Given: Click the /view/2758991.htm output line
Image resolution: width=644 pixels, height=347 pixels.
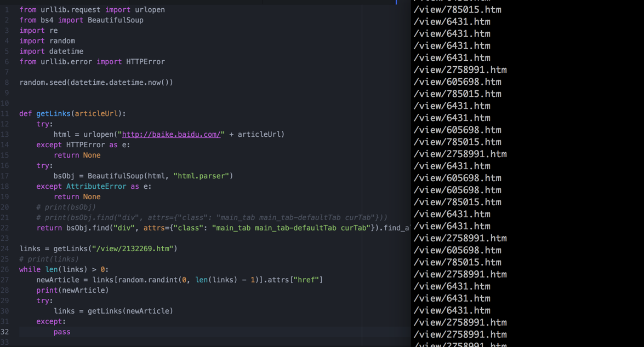Looking at the screenshot, I should [x=460, y=70].
